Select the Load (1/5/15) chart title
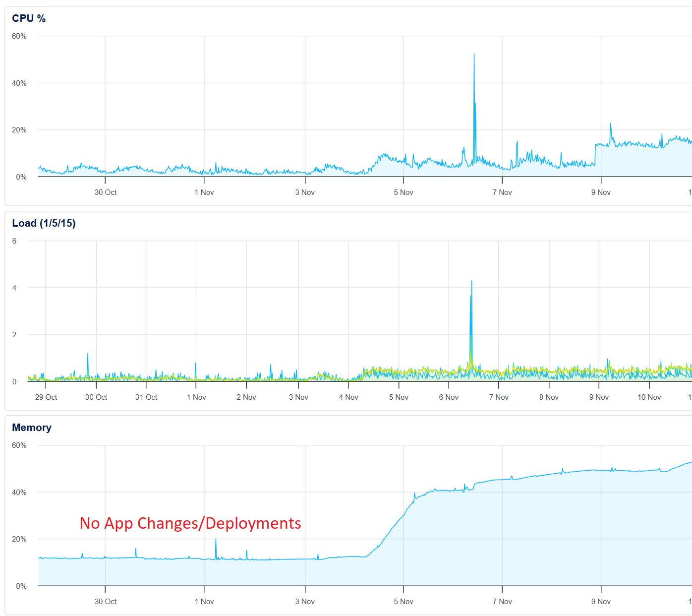Screen dimensions: 692x616 tap(44, 223)
